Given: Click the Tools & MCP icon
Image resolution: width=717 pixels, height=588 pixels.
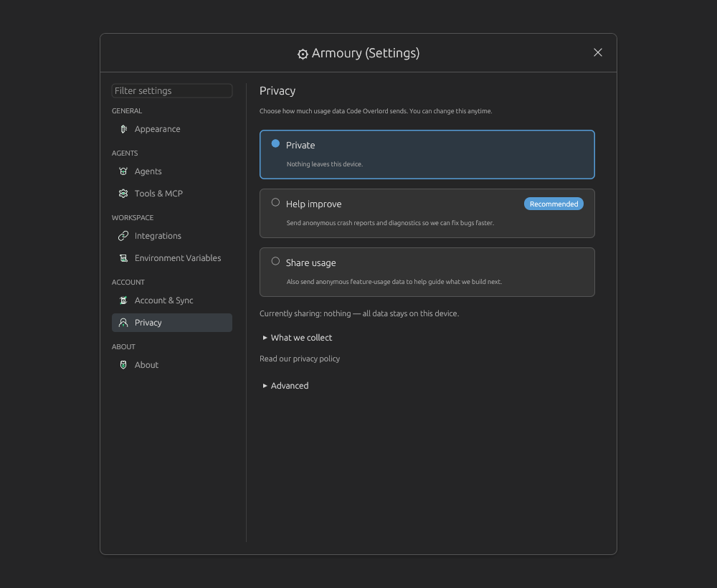Looking at the screenshot, I should (123, 194).
